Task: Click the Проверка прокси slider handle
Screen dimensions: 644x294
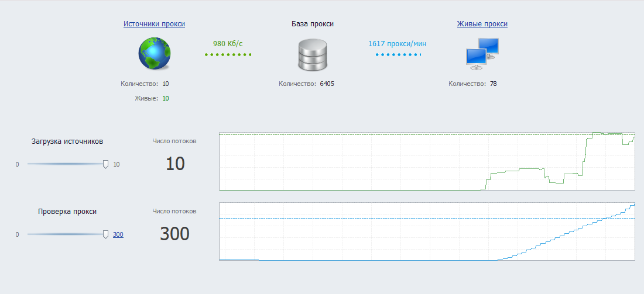Action: click(x=105, y=234)
